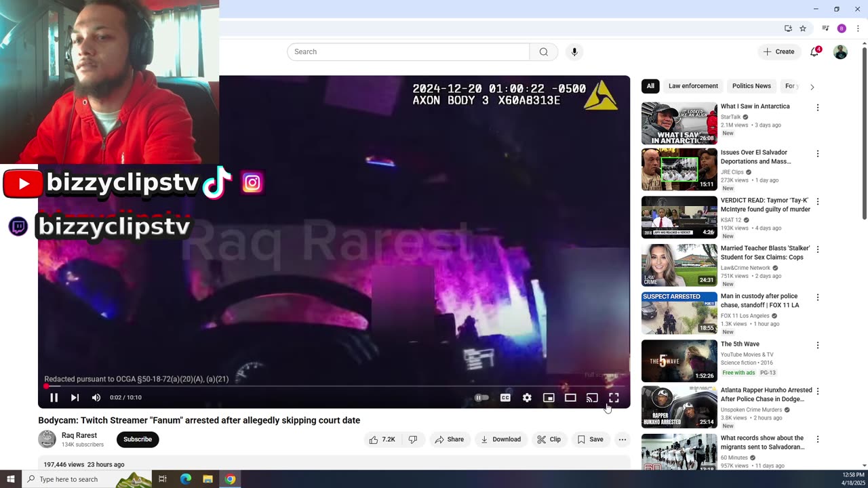Open Married Teacher Blasts 'Stalker' video title
Image resolution: width=868 pixels, height=488 pixels.
pyautogui.click(x=765, y=253)
